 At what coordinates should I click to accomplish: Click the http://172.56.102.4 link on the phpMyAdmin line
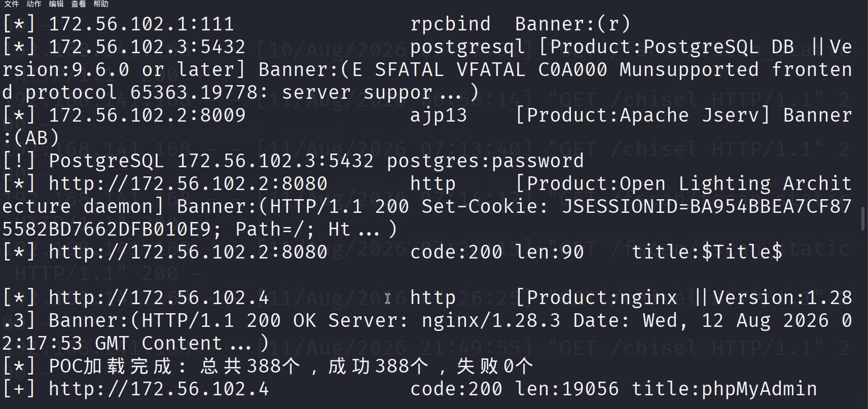point(159,389)
